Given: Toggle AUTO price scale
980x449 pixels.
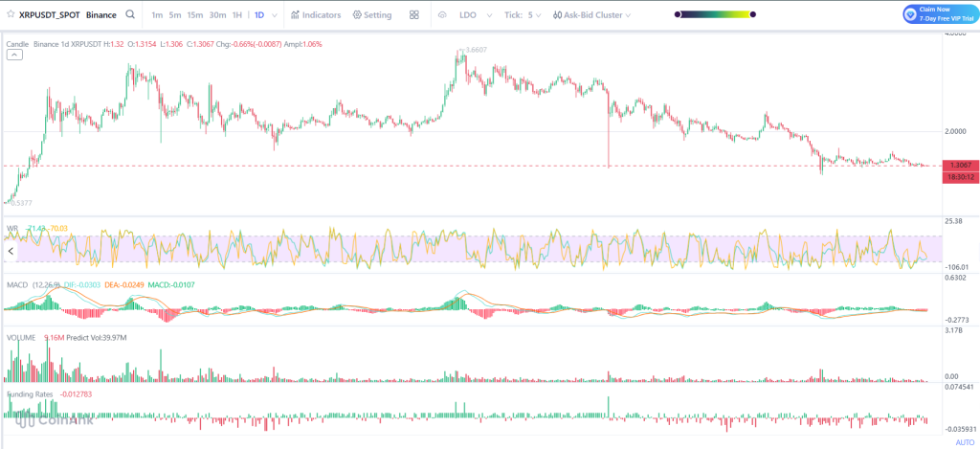Looking at the screenshot, I should pyautogui.click(x=965, y=442).
